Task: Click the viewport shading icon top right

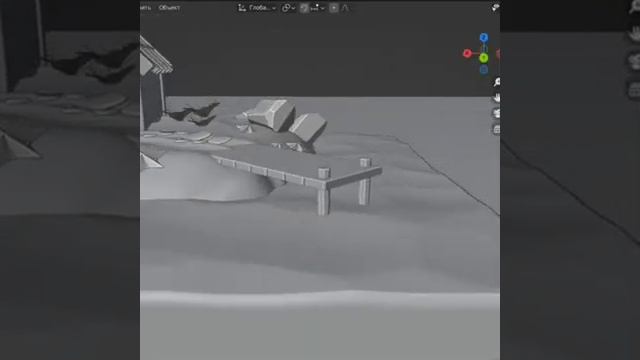Action: coord(495,7)
